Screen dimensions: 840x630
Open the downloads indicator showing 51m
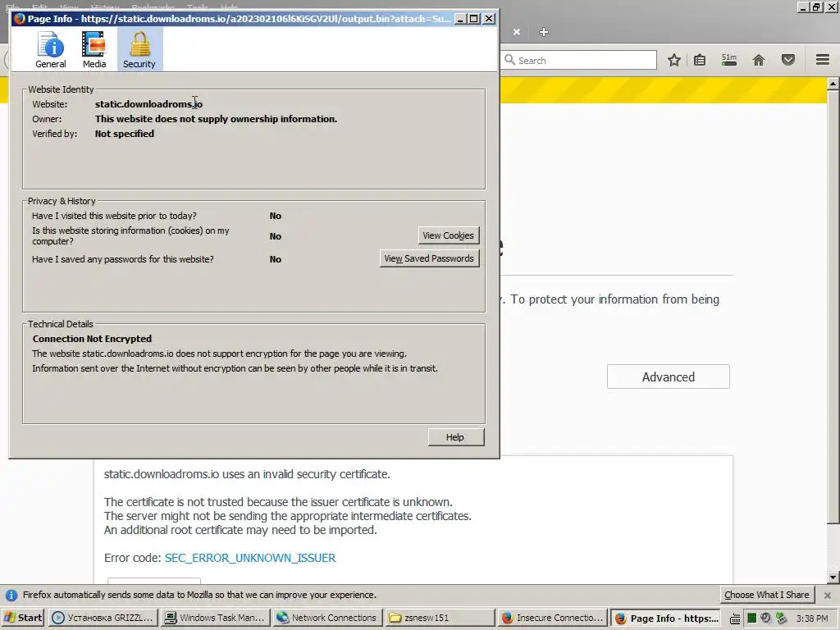[x=729, y=59]
